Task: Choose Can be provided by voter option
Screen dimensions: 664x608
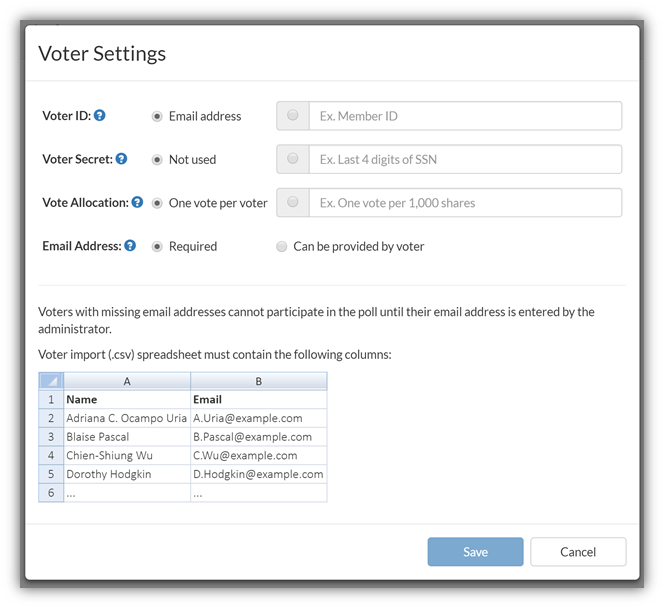Action: click(x=282, y=246)
